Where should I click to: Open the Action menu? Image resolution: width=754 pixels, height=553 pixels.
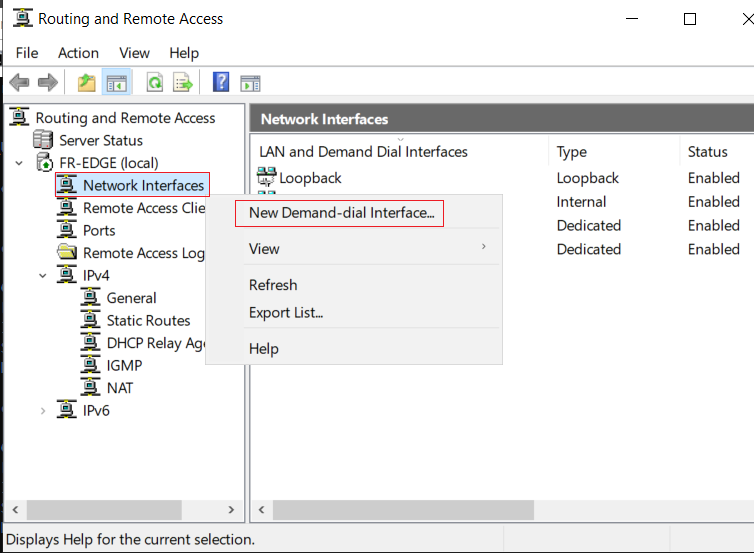78,53
